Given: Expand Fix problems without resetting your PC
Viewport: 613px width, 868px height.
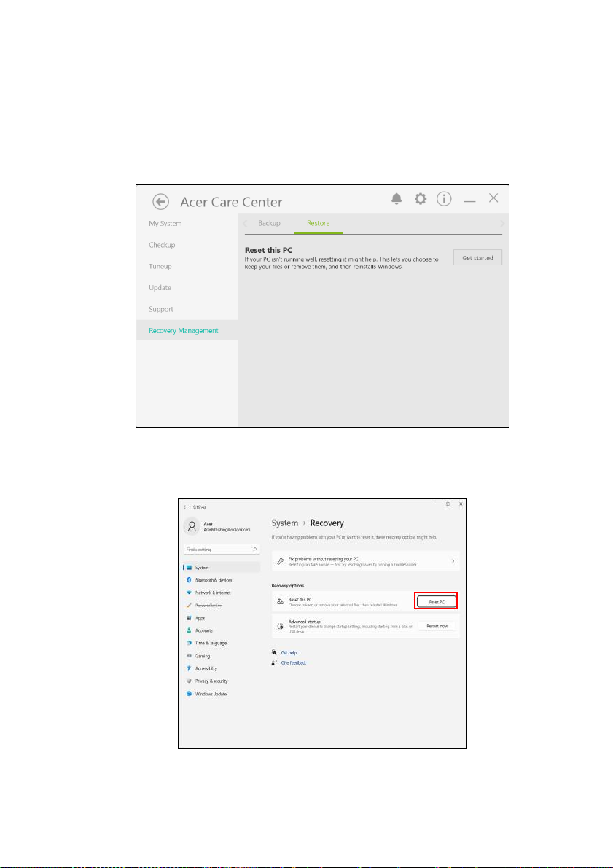Looking at the screenshot, I should (366, 560).
